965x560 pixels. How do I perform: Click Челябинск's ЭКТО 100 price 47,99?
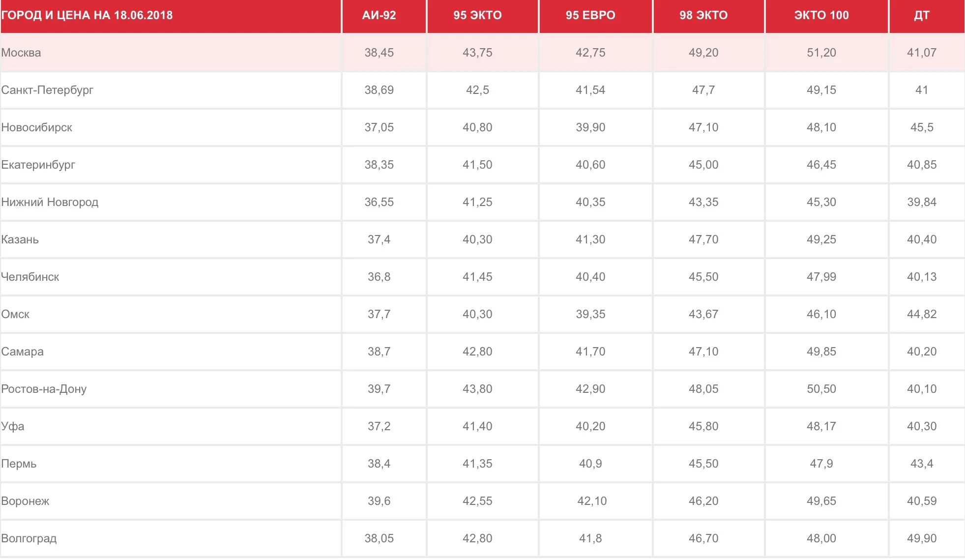point(821,277)
